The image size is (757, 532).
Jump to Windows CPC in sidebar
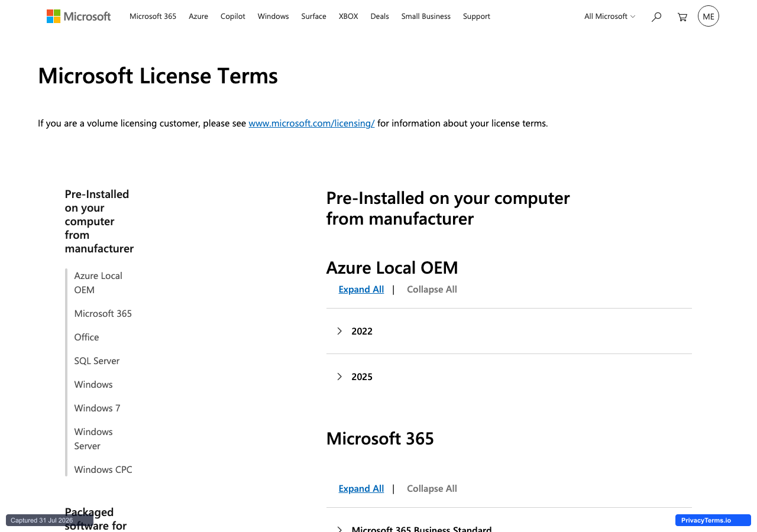coord(103,470)
